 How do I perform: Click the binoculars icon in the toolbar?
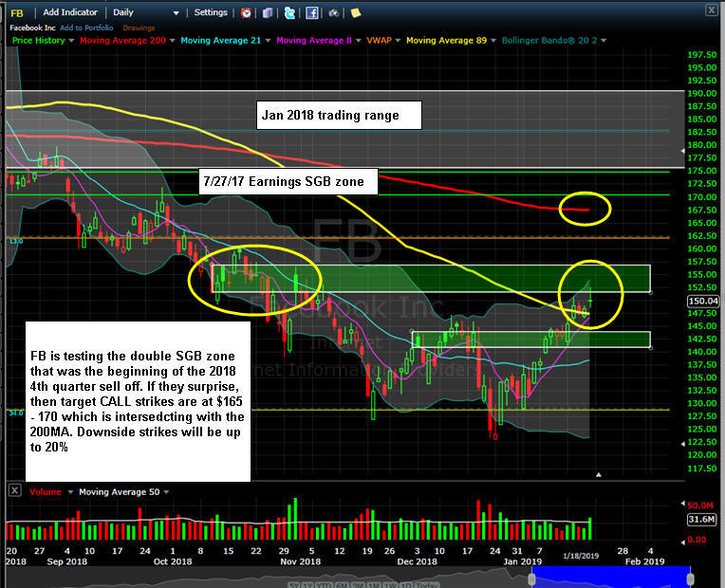coord(334,13)
